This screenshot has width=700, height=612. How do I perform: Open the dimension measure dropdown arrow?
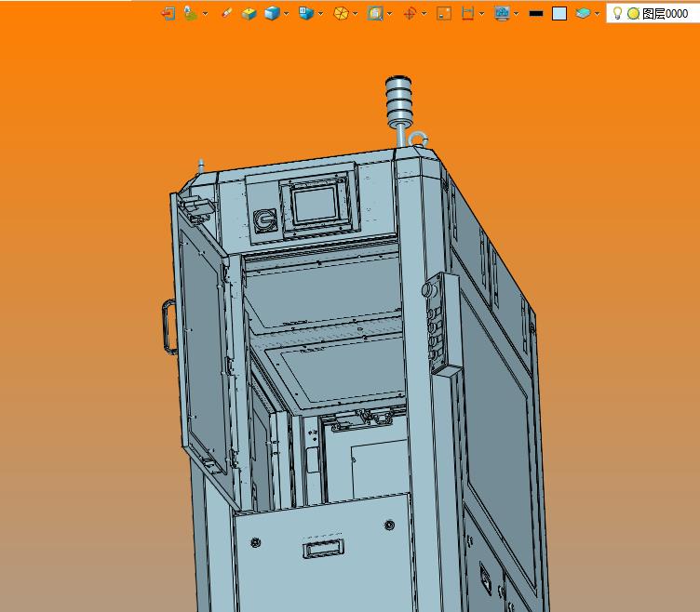pos(481,14)
